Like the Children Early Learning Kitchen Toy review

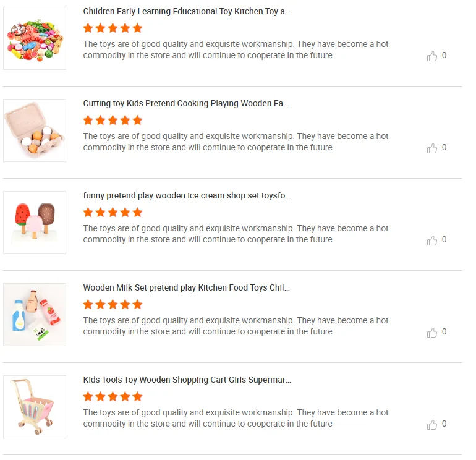click(432, 56)
